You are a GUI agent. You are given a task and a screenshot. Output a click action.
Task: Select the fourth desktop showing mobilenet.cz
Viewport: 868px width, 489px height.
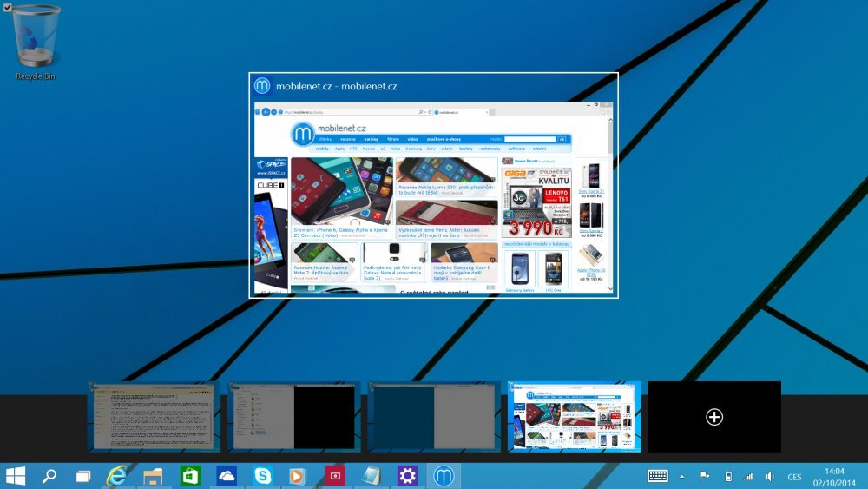point(575,416)
